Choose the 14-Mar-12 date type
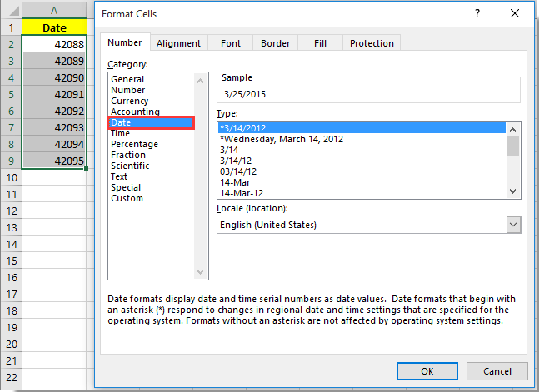The image size is (539, 392). [242, 193]
